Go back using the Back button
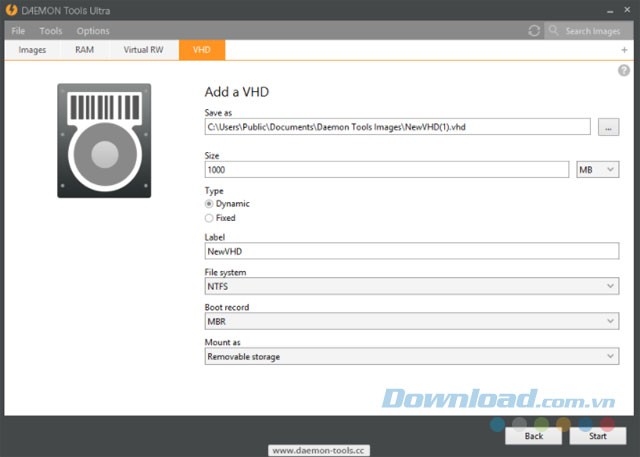The width and height of the screenshot is (640, 457). [534, 436]
